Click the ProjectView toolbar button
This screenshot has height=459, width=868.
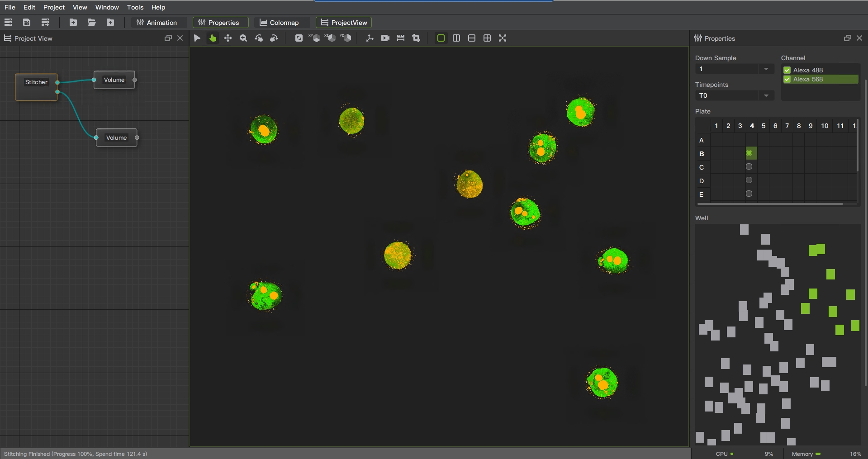(344, 23)
